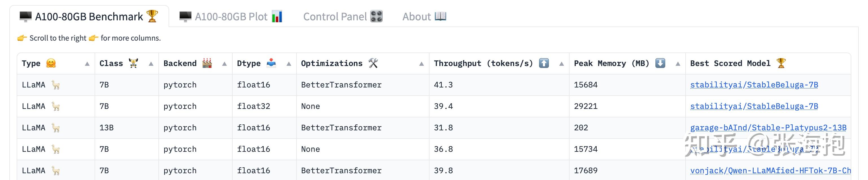Select the A100-80GB Benchmark tab

click(89, 16)
